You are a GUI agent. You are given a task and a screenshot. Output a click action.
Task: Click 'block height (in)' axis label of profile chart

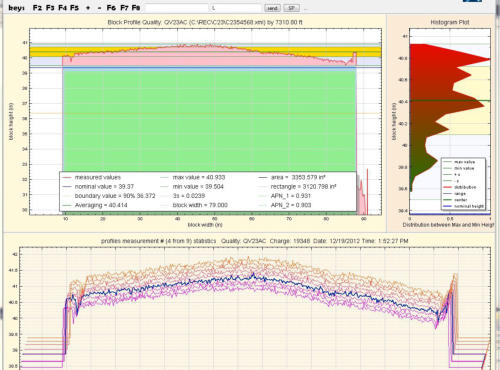coord(11,122)
